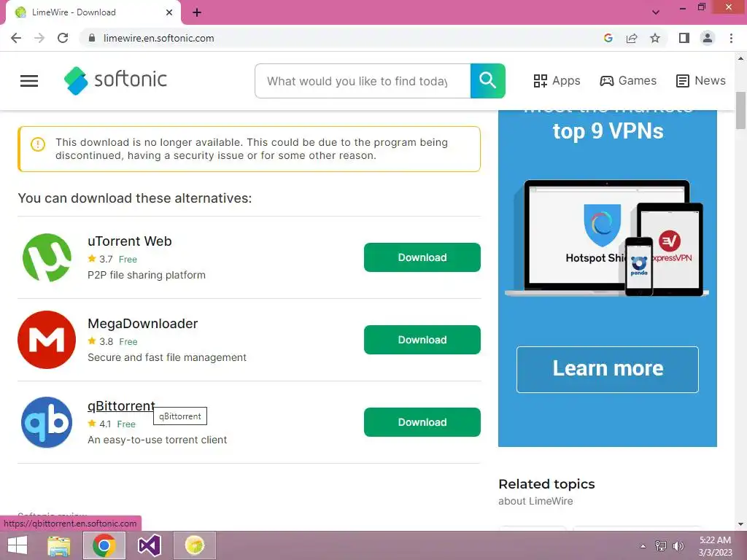Click the network tray icon

point(661,546)
